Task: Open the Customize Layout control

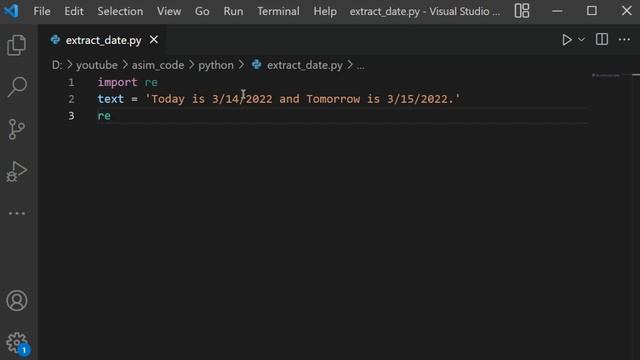Action: 522,11
